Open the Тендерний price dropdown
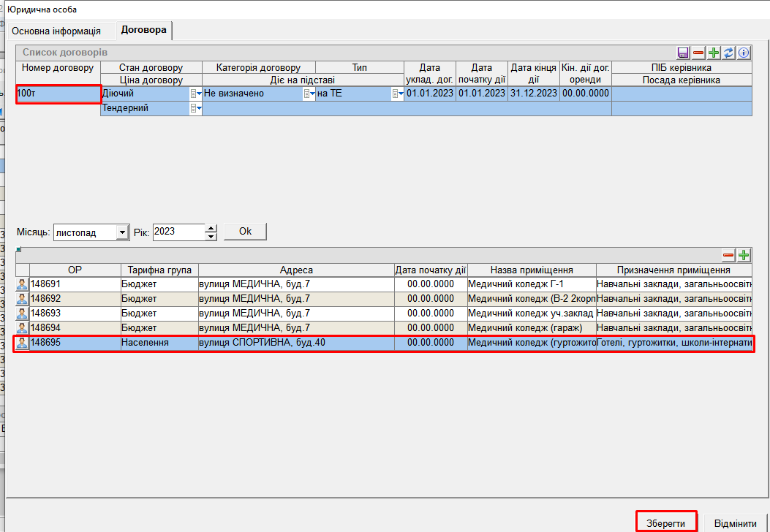 click(195, 108)
